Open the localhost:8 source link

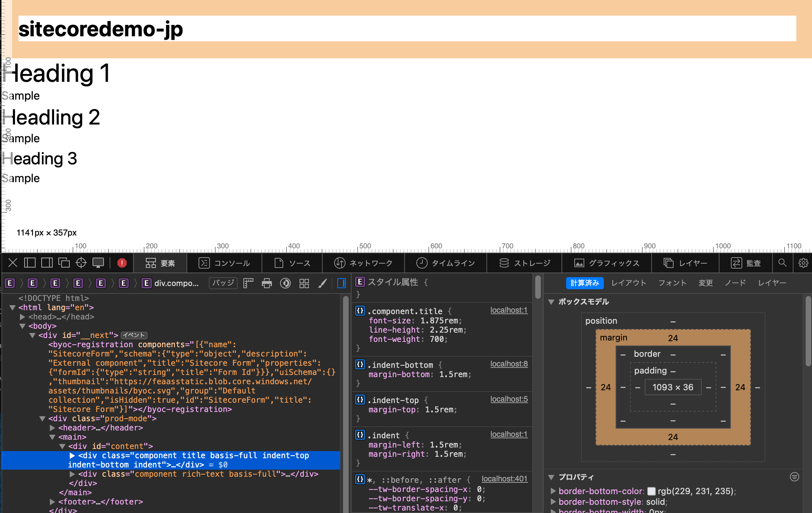[x=509, y=364]
